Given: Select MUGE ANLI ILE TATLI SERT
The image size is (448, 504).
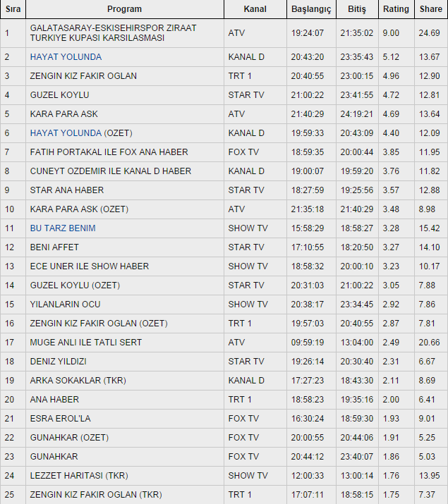Looking at the screenshot, I should click(125, 343).
